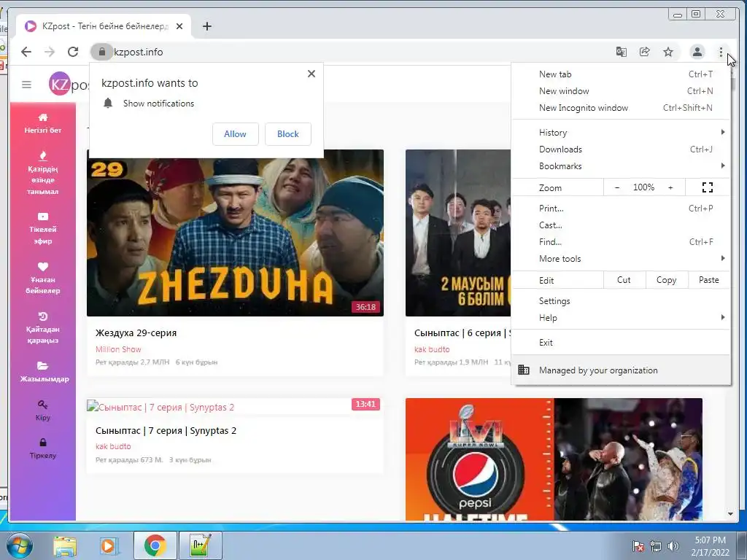Expand the History submenu
The height and width of the screenshot is (560, 747).
click(x=621, y=133)
